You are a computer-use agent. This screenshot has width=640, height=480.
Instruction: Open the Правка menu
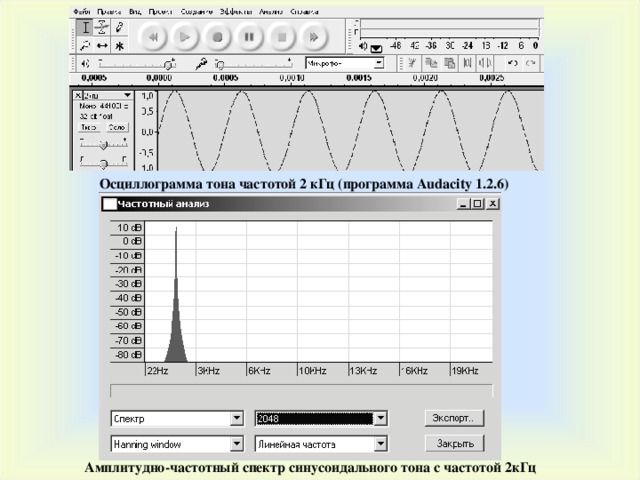click(109, 12)
